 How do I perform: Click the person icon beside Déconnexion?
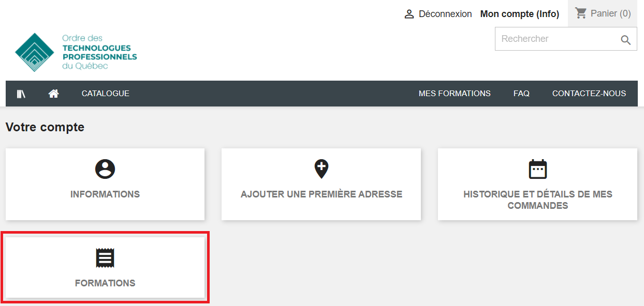pos(409,14)
